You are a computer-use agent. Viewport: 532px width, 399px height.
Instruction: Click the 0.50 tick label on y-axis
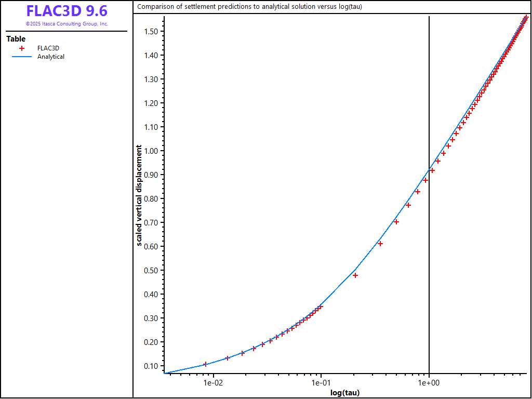(150, 271)
